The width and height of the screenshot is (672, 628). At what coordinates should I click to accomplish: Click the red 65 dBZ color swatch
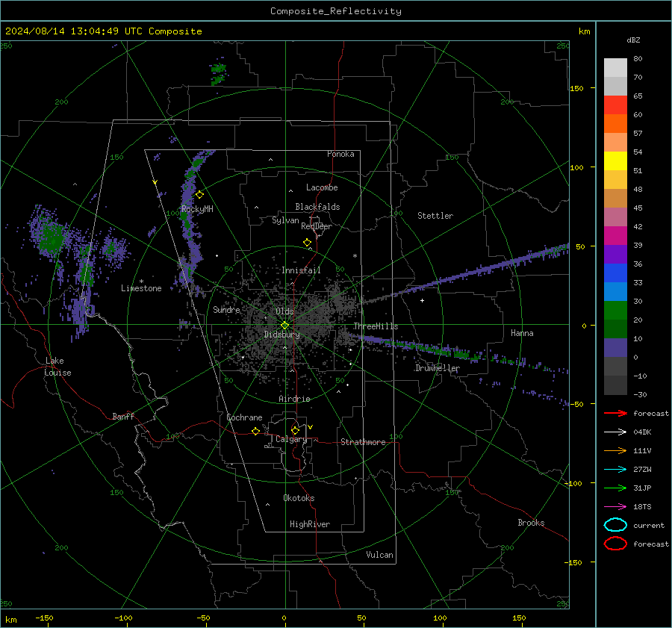click(615, 105)
